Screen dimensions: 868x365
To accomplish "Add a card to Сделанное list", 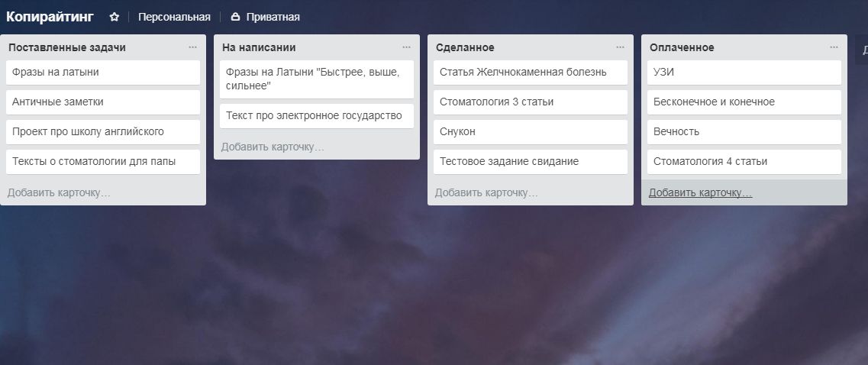I will pos(486,192).
